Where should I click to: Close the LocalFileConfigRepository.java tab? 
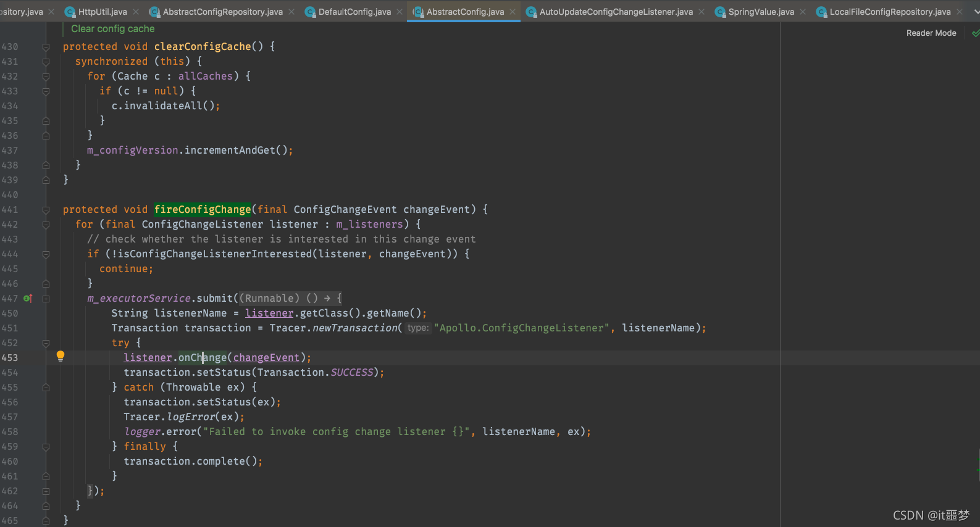pyautogui.click(x=960, y=12)
